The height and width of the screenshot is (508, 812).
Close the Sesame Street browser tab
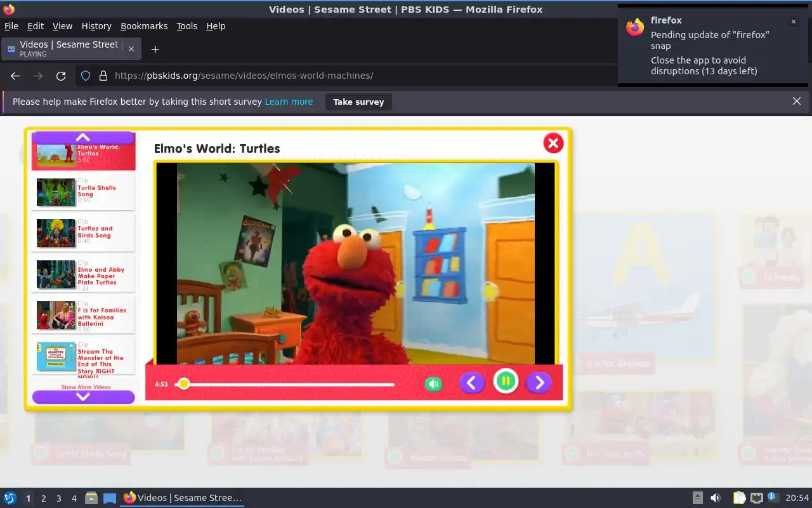(131, 49)
